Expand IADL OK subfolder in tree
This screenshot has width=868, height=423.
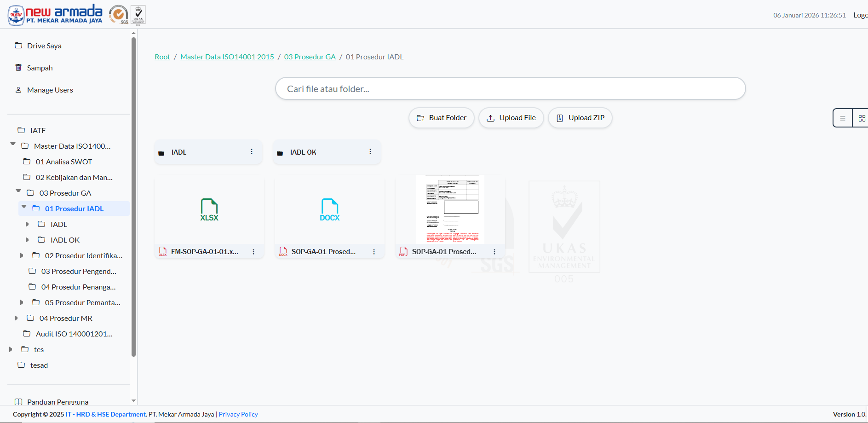pos(27,240)
